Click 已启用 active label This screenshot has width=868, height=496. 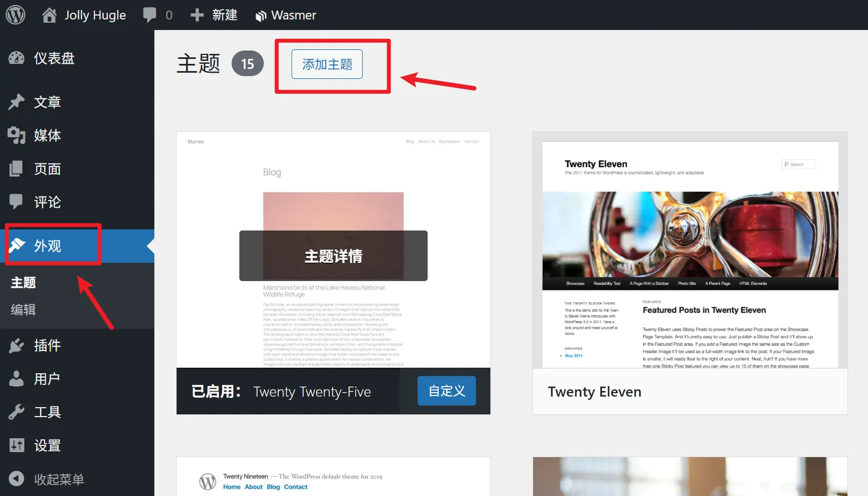point(216,392)
